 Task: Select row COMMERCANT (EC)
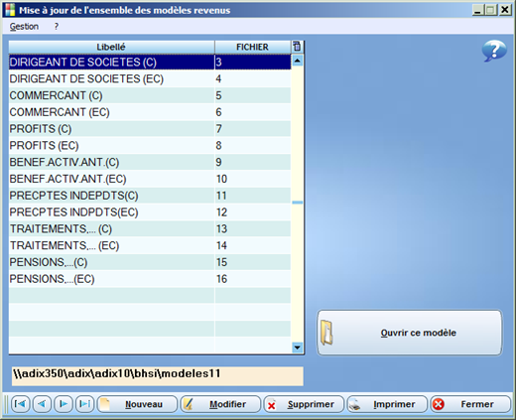[150, 112]
